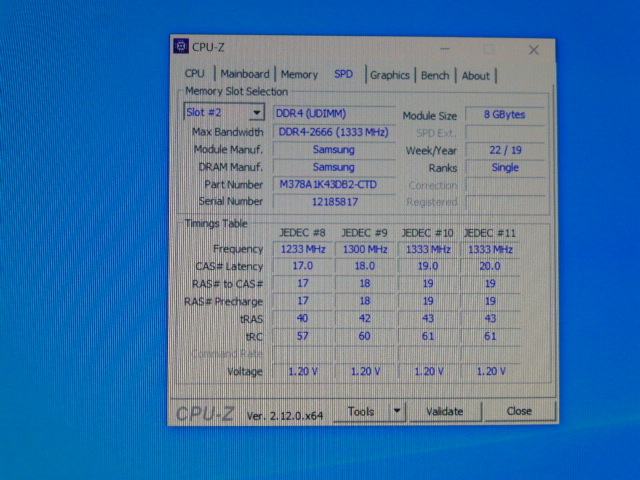
Task: Click the DDR4 (UDIMM) field
Action: pyautogui.click(x=334, y=113)
